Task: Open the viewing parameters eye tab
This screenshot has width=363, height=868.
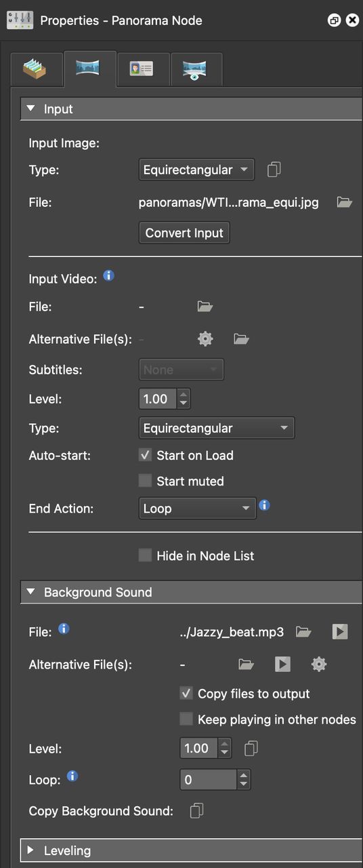Action: click(x=196, y=69)
